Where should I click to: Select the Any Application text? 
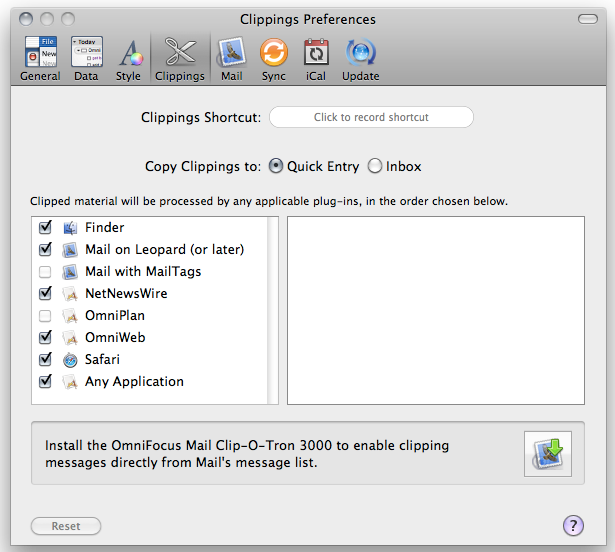point(135,382)
